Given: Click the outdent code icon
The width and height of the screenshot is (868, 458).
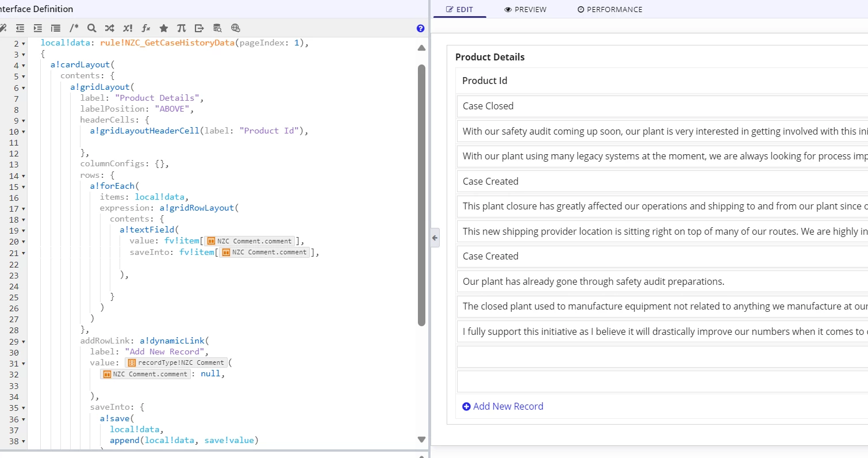Looking at the screenshot, I should pyautogui.click(x=20, y=28).
